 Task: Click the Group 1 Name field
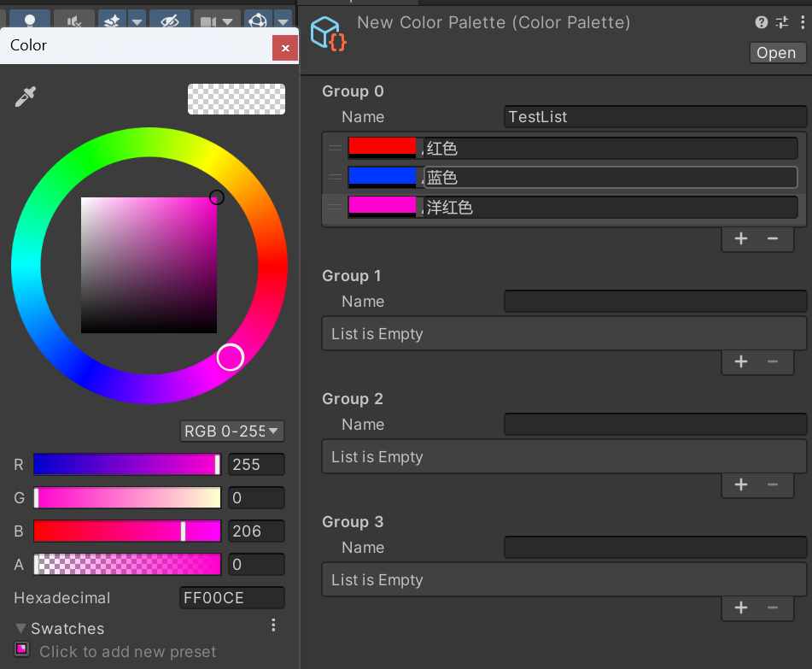tap(655, 302)
